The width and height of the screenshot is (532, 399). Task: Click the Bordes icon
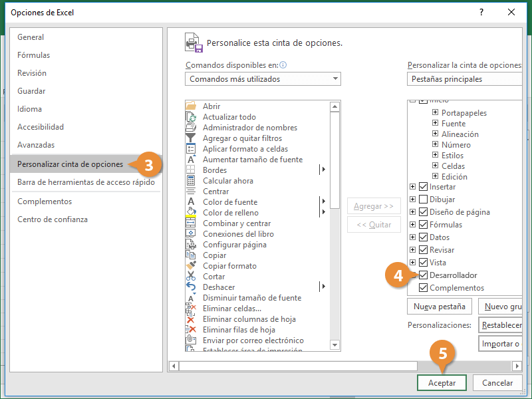coord(191,170)
